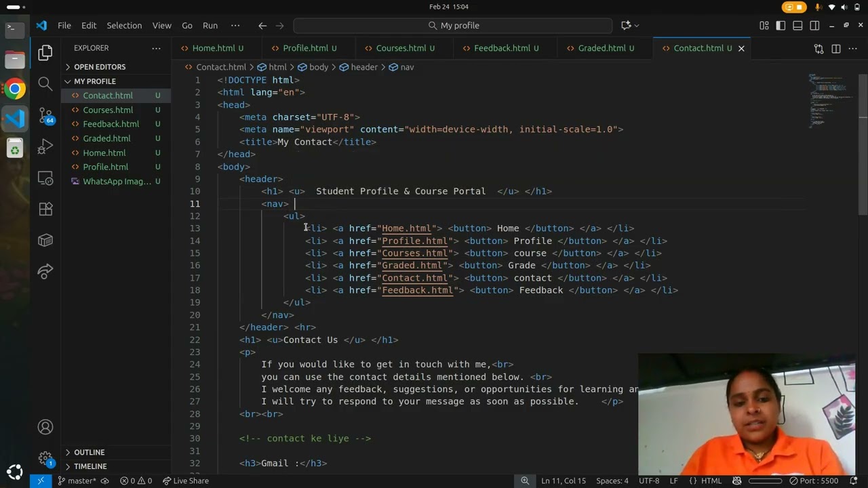Image resolution: width=868 pixels, height=488 pixels.
Task: Close the Contact.html tab
Action: (x=741, y=48)
